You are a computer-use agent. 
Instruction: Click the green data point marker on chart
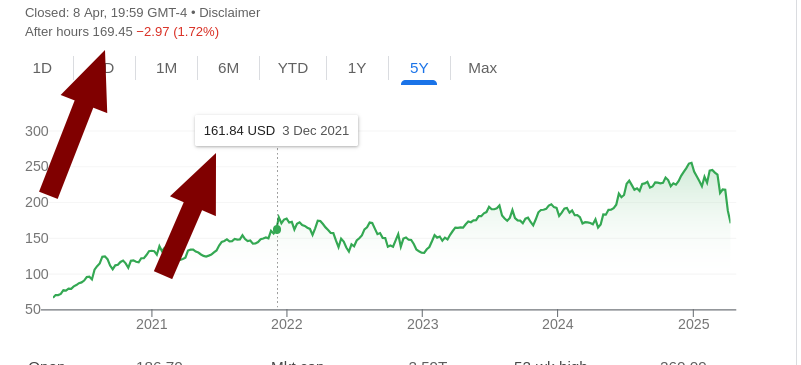point(277,230)
